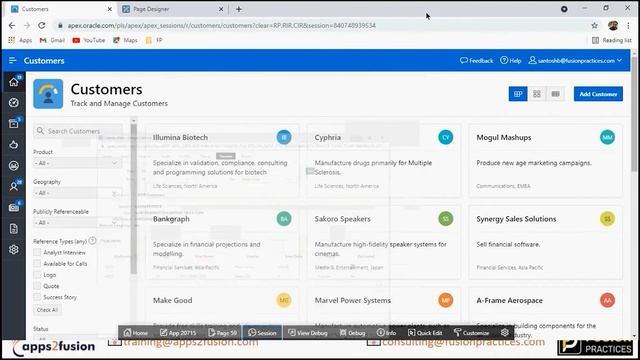Open the thumbs-up references icon in sidebar
Image resolution: width=640 pixels, height=360 pixels.
coord(13,144)
